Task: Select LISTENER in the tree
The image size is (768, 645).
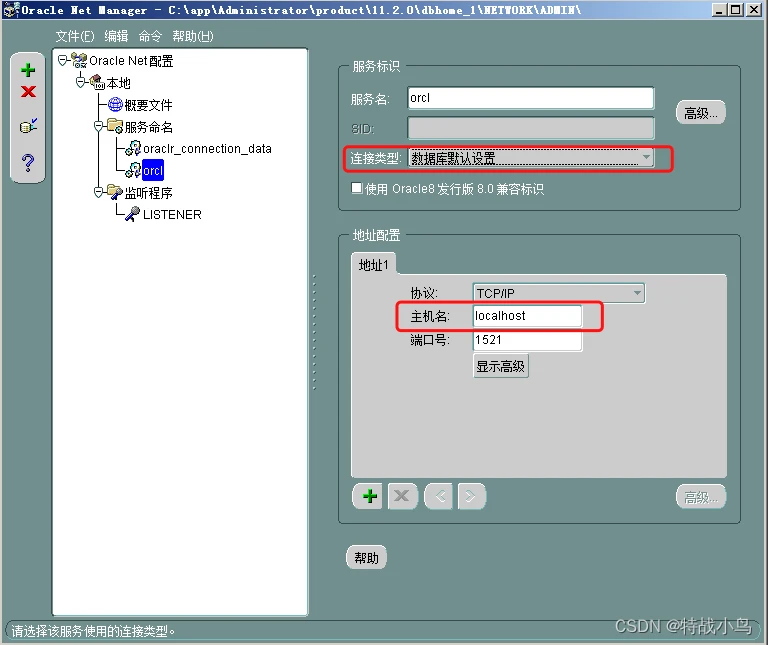Action: tap(172, 214)
